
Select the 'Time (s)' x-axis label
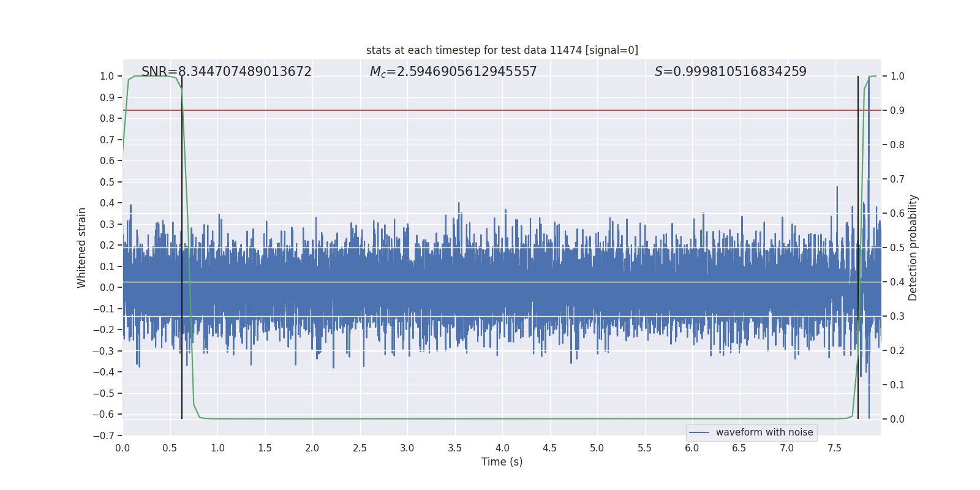point(502,462)
